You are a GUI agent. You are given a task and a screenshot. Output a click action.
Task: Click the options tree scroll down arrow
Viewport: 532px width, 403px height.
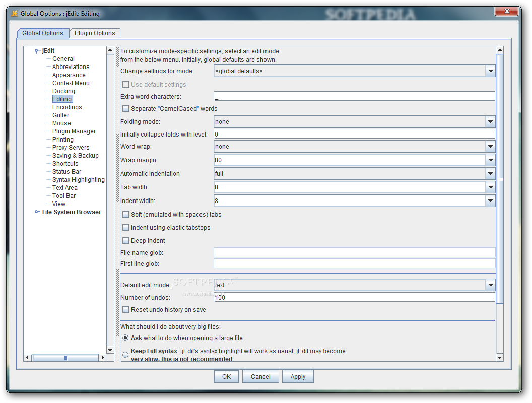pyautogui.click(x=110, y=350)
